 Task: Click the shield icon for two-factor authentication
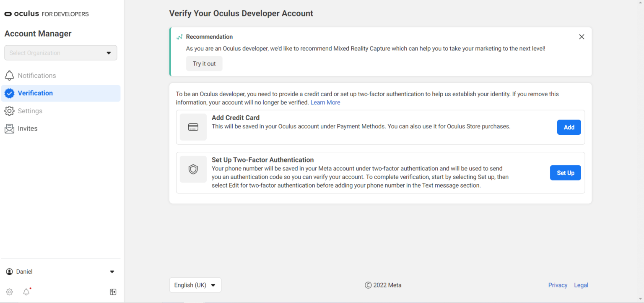pos(193,169)
